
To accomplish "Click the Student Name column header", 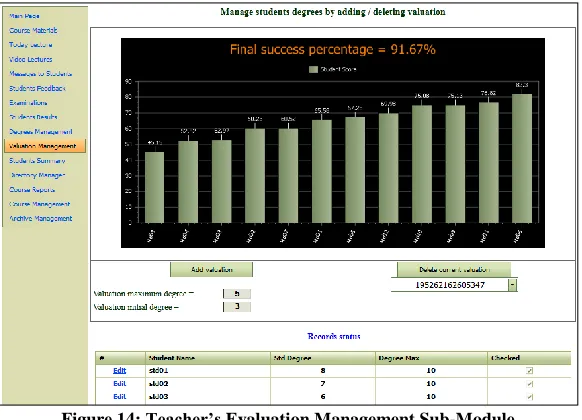I will pyautogui.click(x=208, y=358).
